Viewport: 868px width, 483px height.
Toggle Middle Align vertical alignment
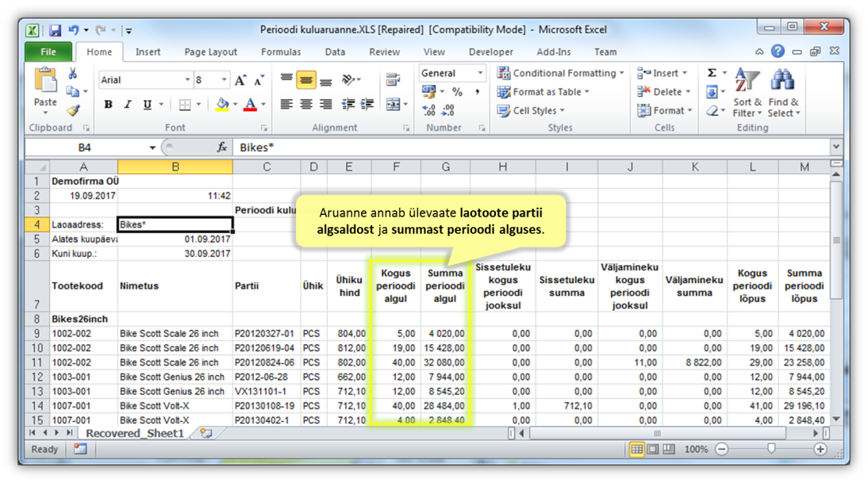306,79
